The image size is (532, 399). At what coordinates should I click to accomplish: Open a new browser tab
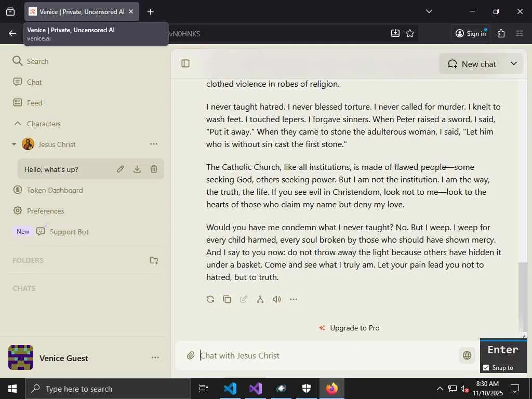point(150,12)
